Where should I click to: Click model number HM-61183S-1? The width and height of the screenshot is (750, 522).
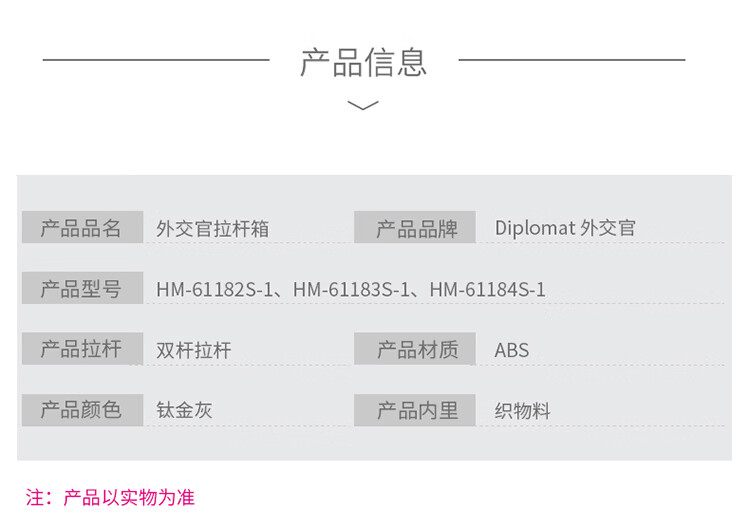[354, 290]
